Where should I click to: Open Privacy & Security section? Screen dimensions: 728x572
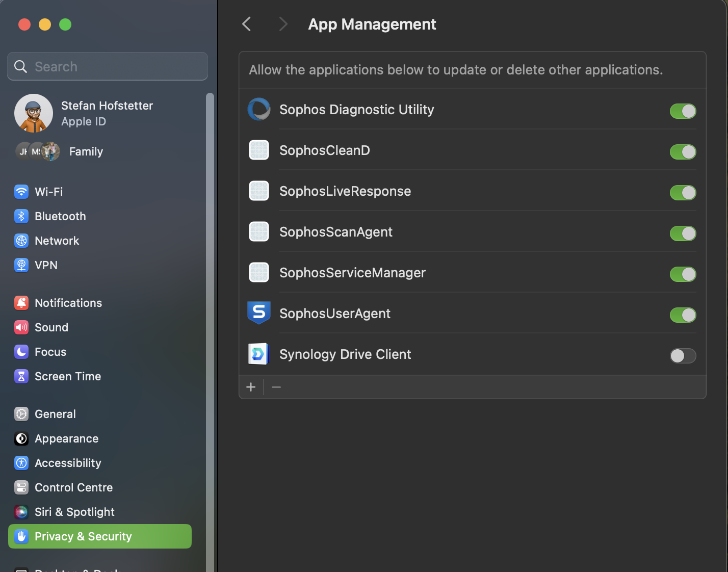(x=83, y=536)
